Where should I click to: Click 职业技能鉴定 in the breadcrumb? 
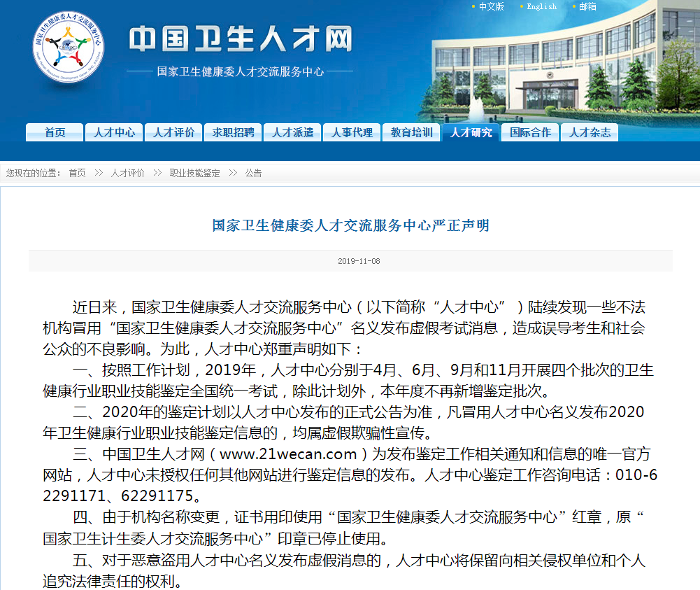click(x=194, y=173)
